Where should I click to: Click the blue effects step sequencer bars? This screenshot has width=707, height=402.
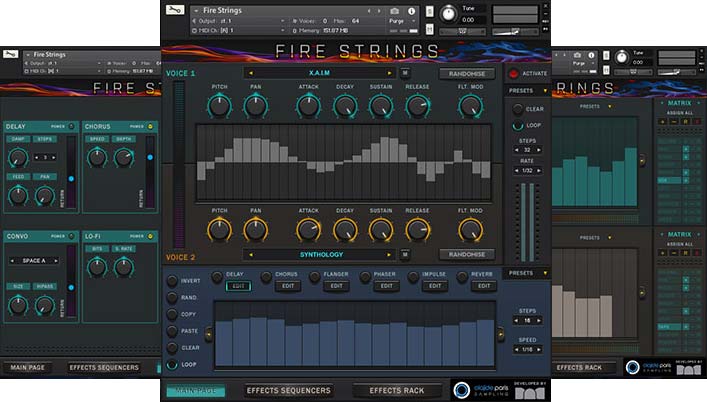pos(355,335)
